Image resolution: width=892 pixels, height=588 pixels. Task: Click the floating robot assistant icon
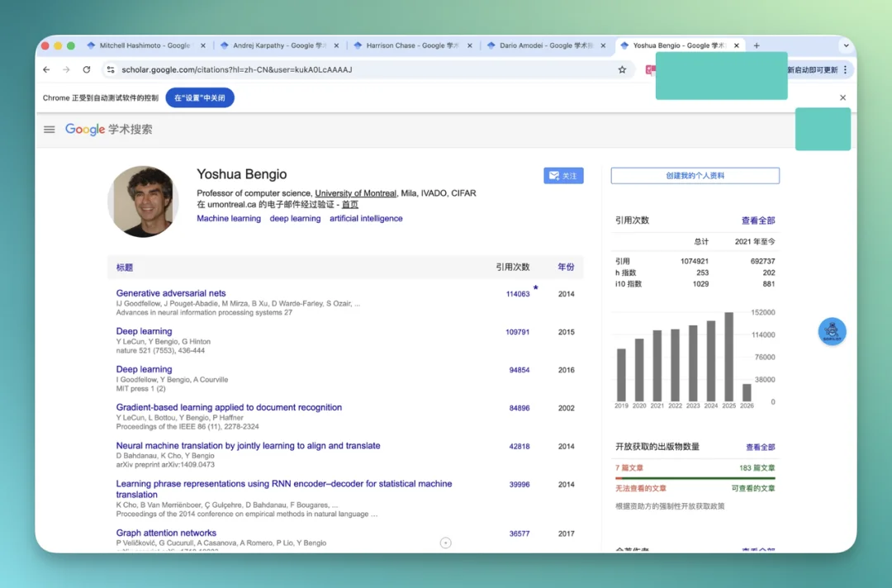(832, 331)
